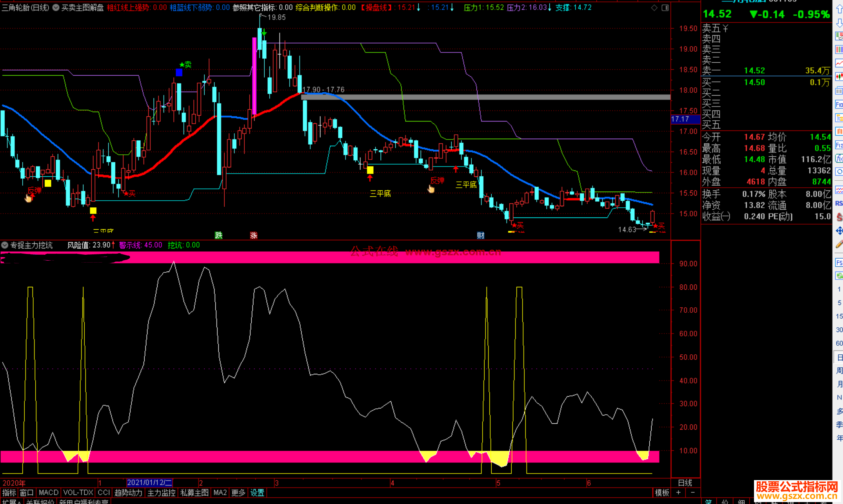Viewport: 843px width, 504px height.
Task: Click the blue 财 marker on the chart
Action: point(481,235)
